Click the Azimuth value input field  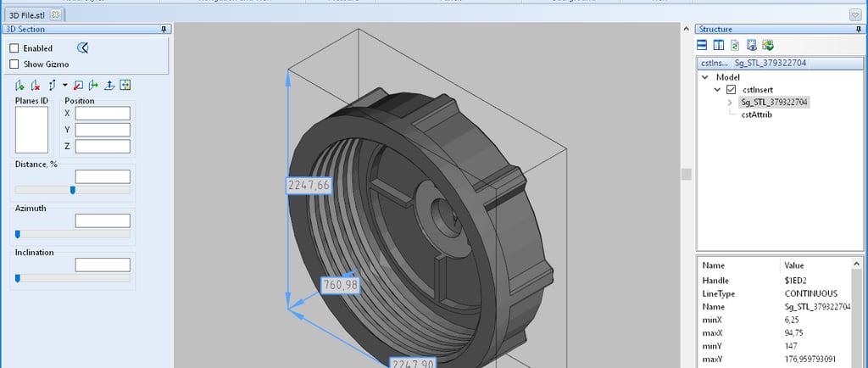[103, 220]
